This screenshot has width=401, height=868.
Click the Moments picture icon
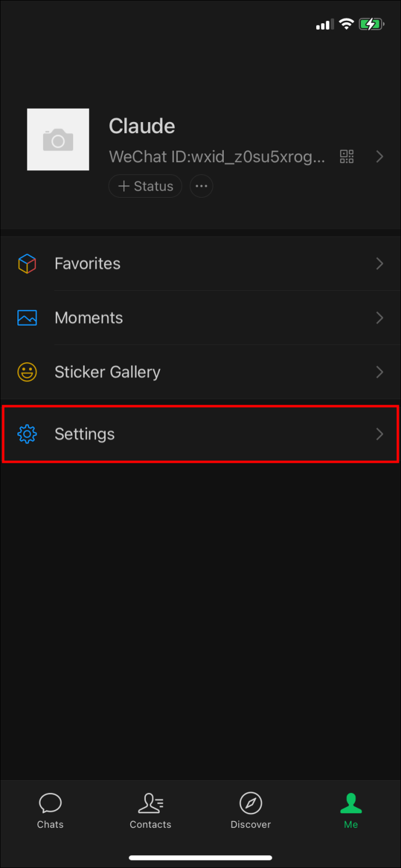tap(27, 317)
